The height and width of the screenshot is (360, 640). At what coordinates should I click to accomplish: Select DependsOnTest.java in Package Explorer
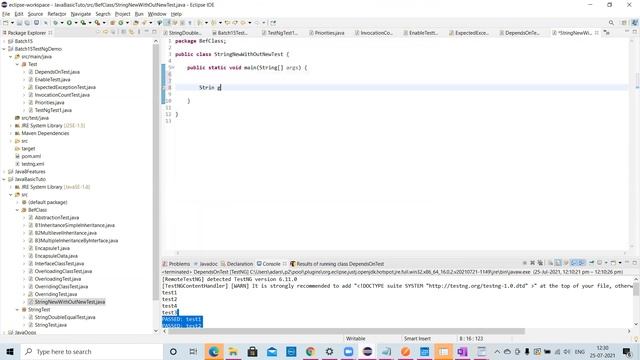pos(57,72)
